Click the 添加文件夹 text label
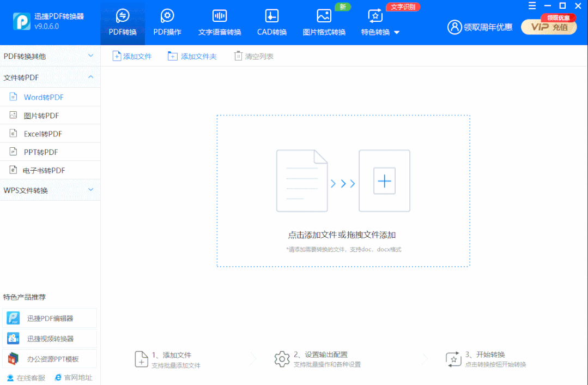Image resolution: width=588 pixels, height=385 pixels. tap(199, 57)
